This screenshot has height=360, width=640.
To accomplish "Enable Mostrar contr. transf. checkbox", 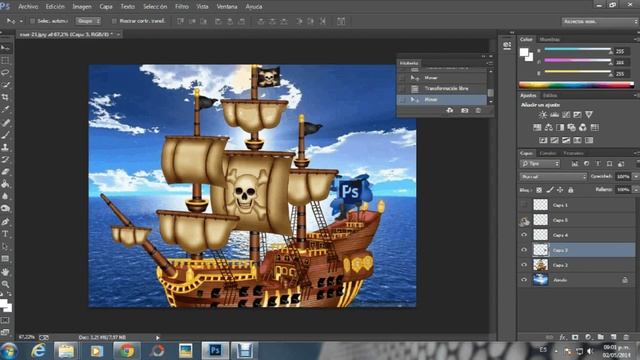I will point(114,21).
